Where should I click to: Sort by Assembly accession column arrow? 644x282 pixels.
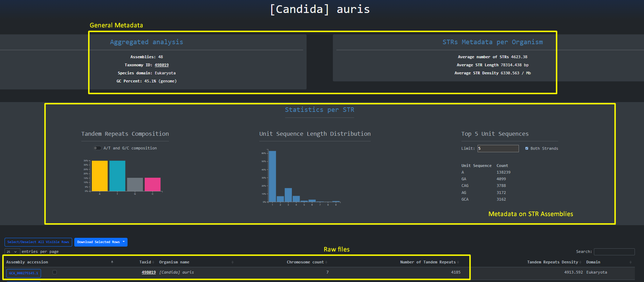pos(112,262)
